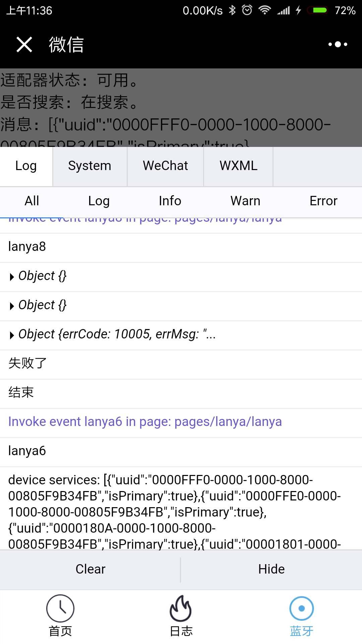This screenshot has height=644, width=362.
Task: Tap the cellular signal strength icon
Action: [284, 11]
